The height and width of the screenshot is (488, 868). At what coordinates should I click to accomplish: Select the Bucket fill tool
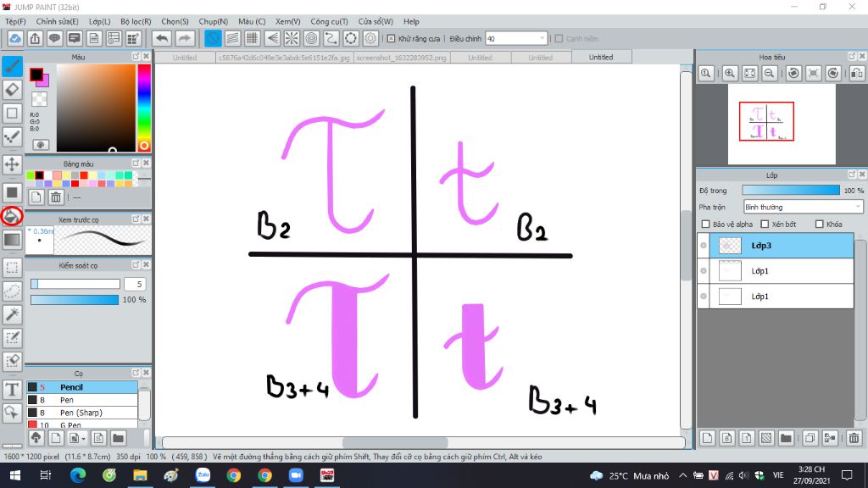click(12, 216)
